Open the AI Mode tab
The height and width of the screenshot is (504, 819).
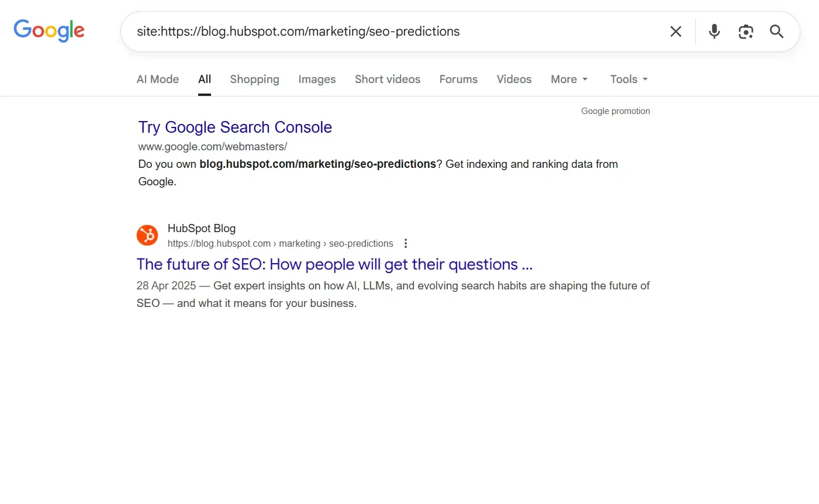[157, 79]
